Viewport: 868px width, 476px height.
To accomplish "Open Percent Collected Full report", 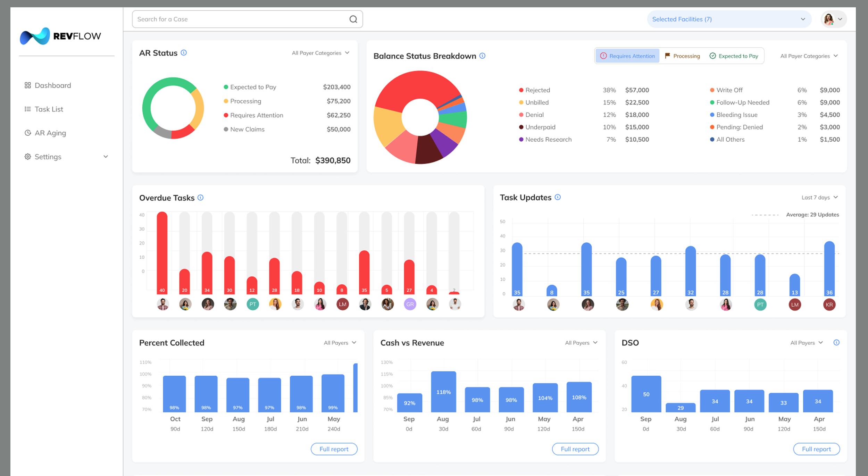I will pyautogui.click(x=334, y=449).
